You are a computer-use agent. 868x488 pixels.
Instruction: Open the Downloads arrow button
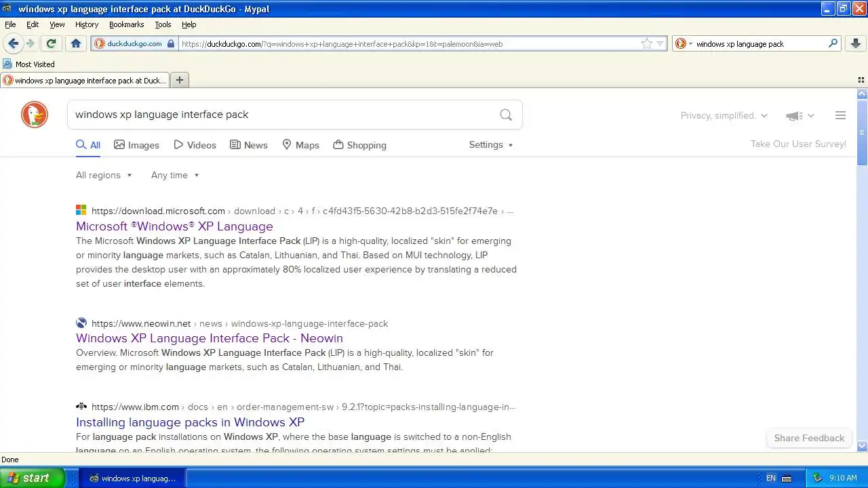[x=856, y=43]
